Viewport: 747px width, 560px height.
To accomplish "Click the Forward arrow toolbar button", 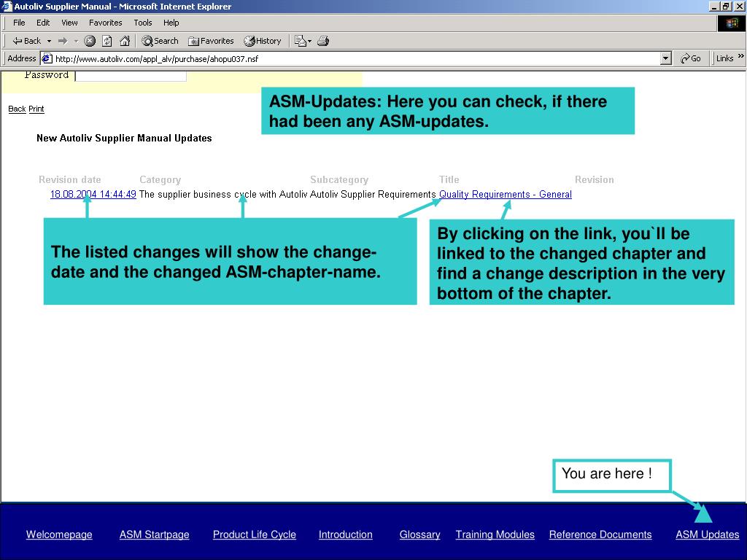I will [x=63, y=41].
